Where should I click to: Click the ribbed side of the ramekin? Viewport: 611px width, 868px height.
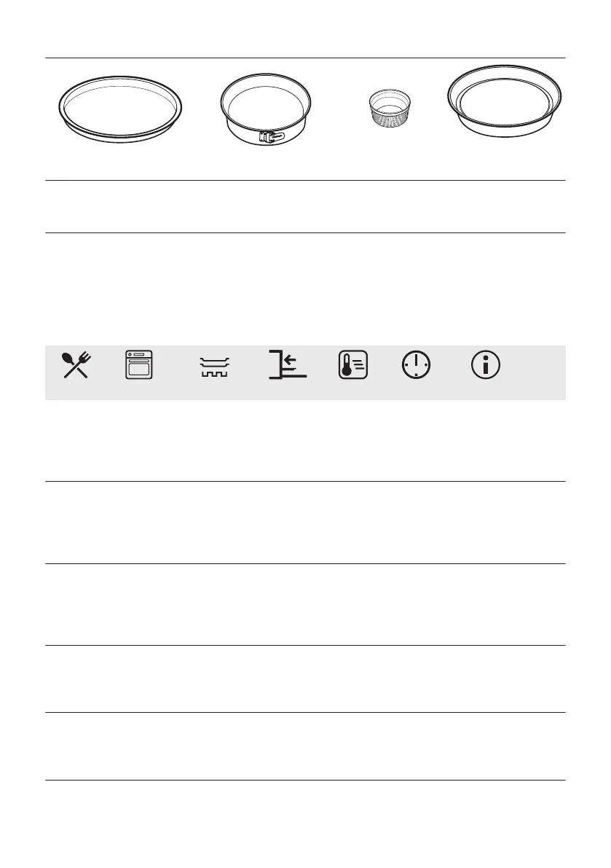pyautogui.click(x=390, y=119)
